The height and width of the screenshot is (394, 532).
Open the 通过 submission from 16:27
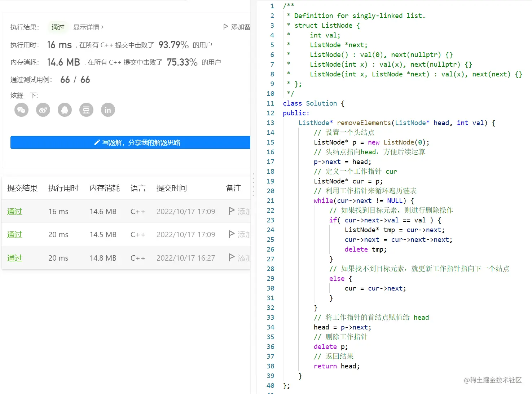click(15, 258)
